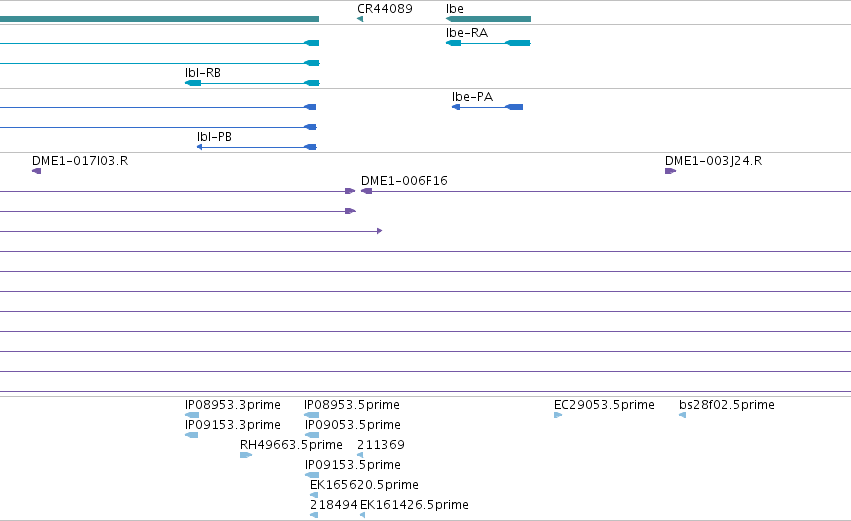
Task: Select the IP09153.5prime EST glyph
Action: click(x=312, y=475)
